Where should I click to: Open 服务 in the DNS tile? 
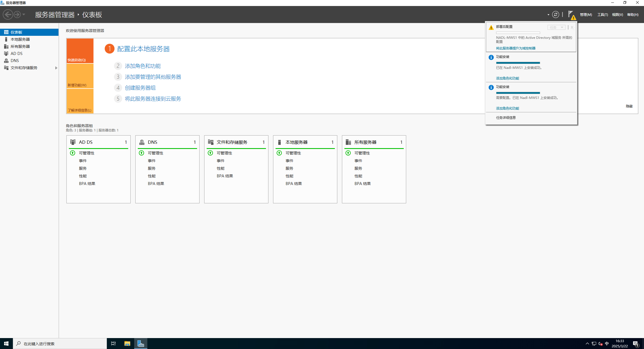pyautogui.click(x=152, y=168)
